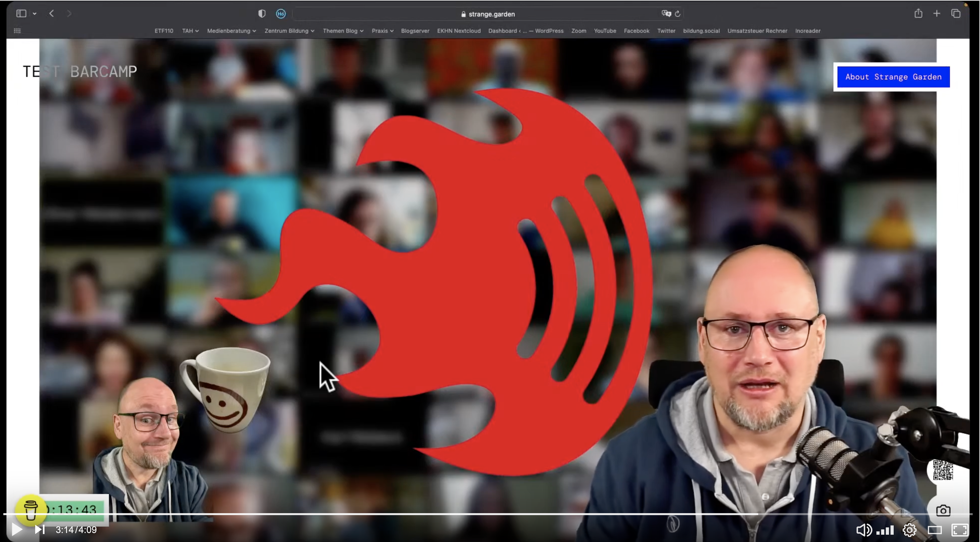
Task: Enter fullscreen mode on the video
Action: pos(959,530)
